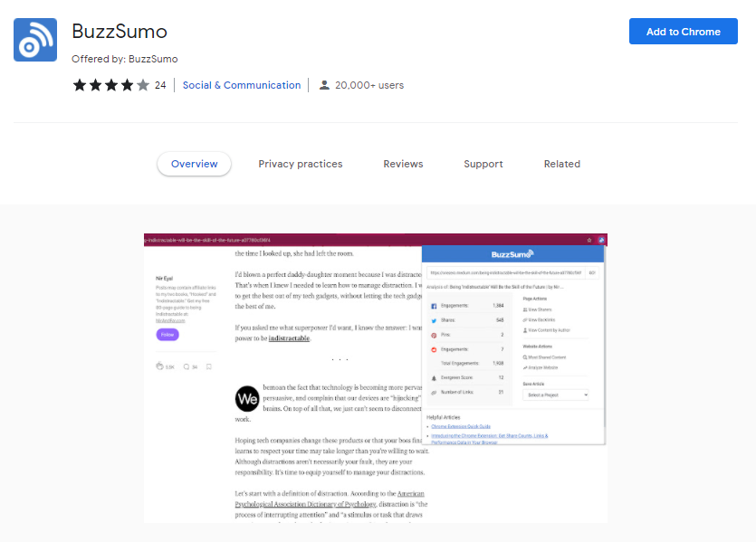Expand the Select a Project dropdown
The image size is (756, 542).
[x=557, y=395]
